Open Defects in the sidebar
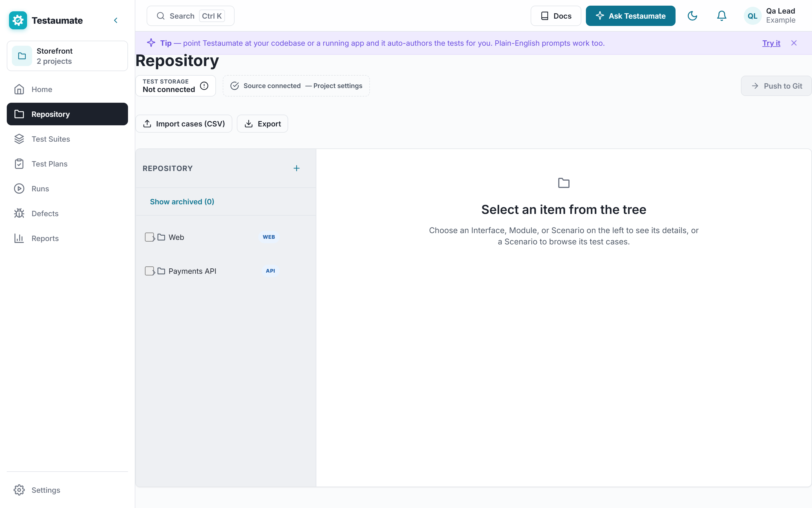 tap(67, 214)
